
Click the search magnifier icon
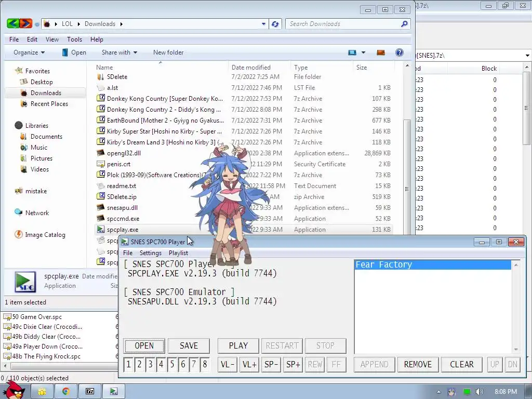(404, 24)
